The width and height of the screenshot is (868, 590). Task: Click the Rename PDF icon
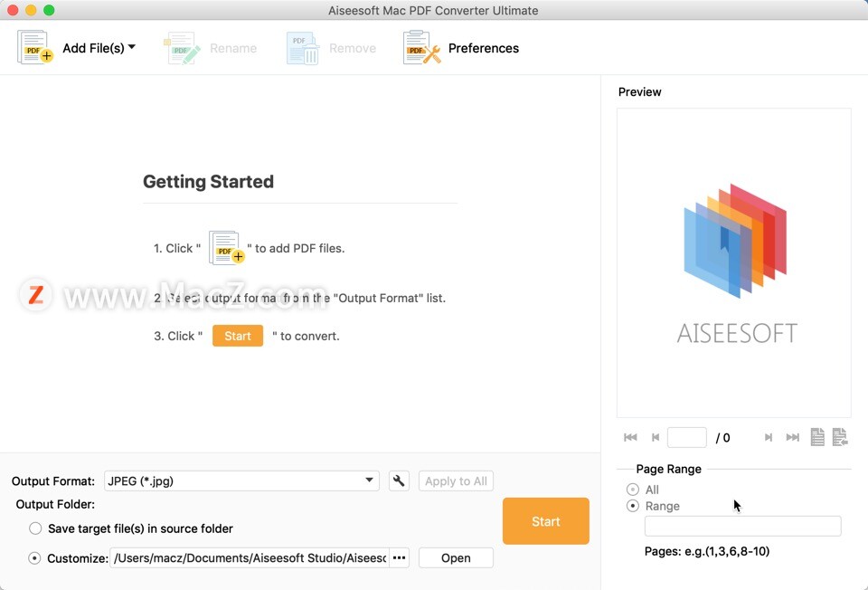[182, 48]
